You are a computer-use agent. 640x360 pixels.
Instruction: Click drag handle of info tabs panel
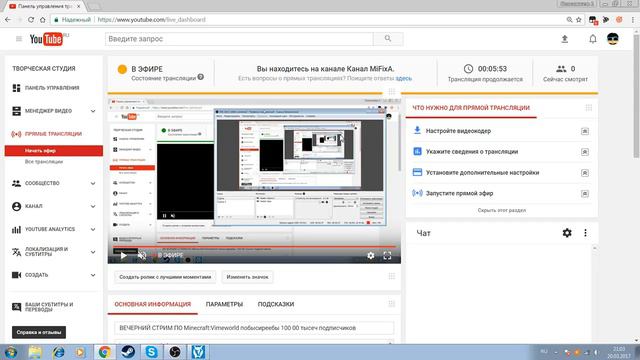pos(391,304)
